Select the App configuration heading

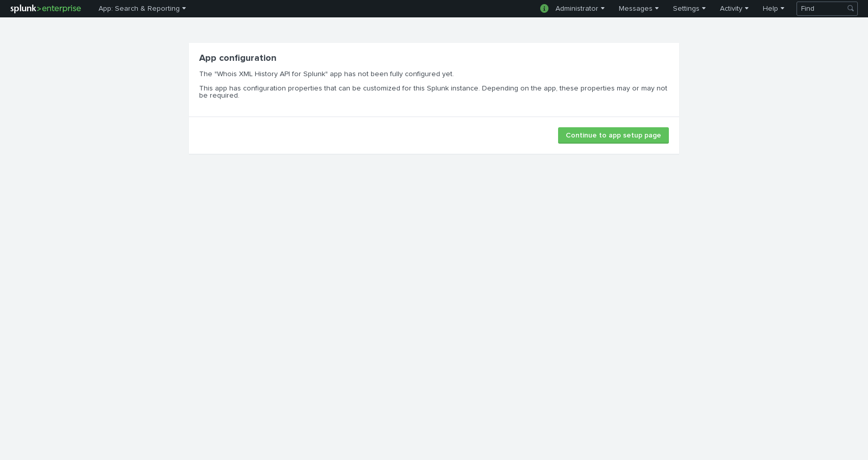click(237, 58)
